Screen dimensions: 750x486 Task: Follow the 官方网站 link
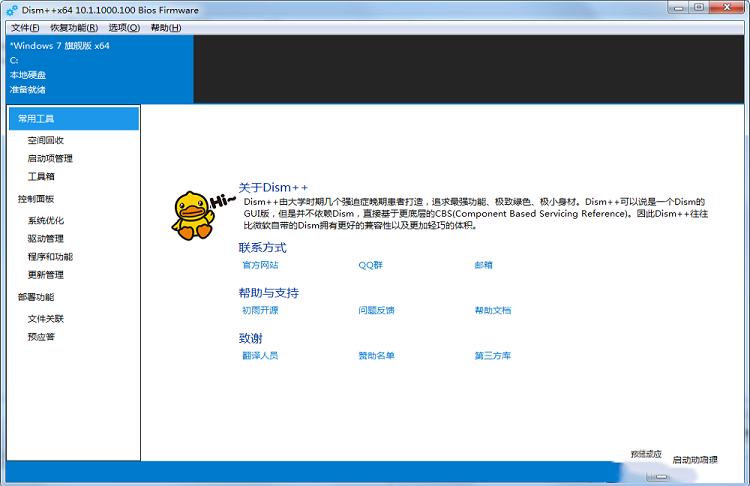260,265
